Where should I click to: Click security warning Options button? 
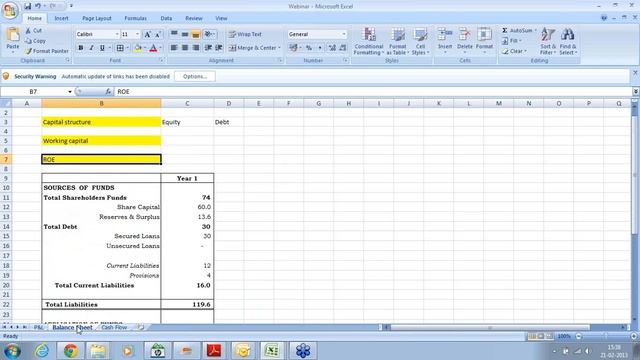(x=195, y=76)
